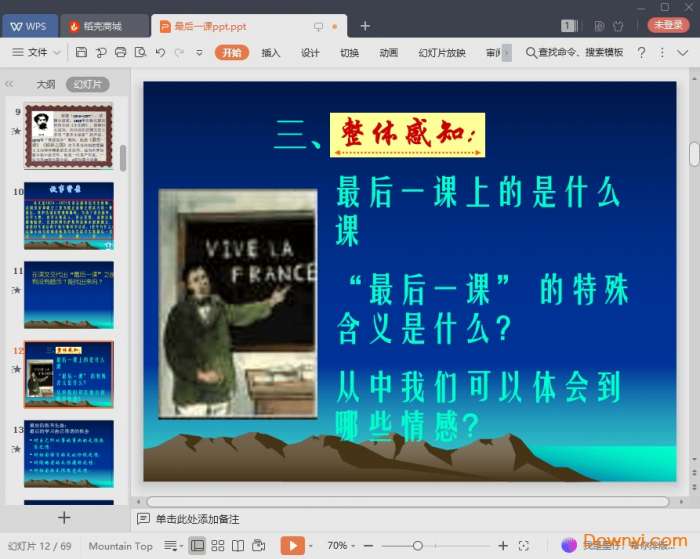Screen dimensions: 700x559
Task: Switch to slide sorter grid view
Action: coord(217,545)
